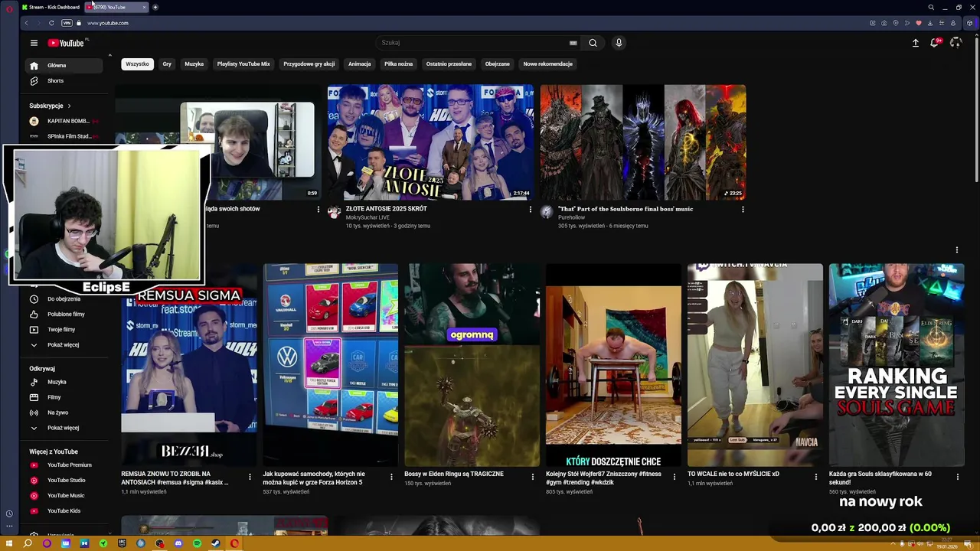Open the Opera menu logo
This screenshot has width=980, height=551.
point(9,8)
